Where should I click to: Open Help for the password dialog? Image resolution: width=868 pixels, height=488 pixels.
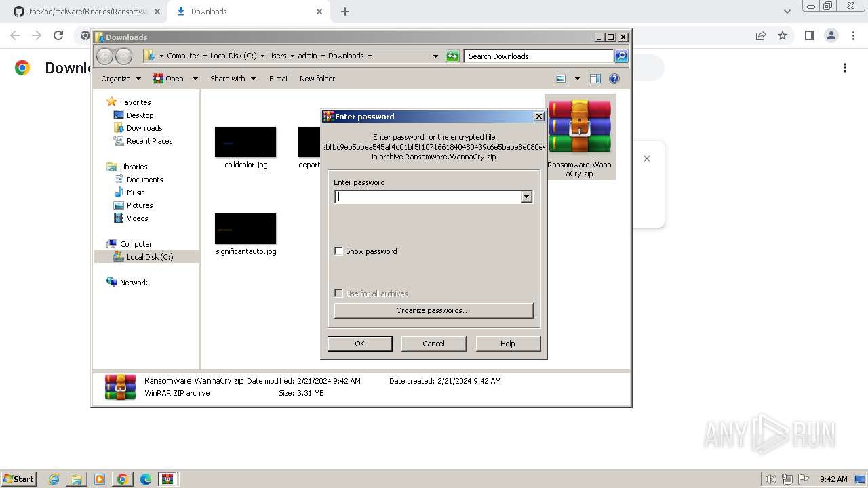point(508,344)
